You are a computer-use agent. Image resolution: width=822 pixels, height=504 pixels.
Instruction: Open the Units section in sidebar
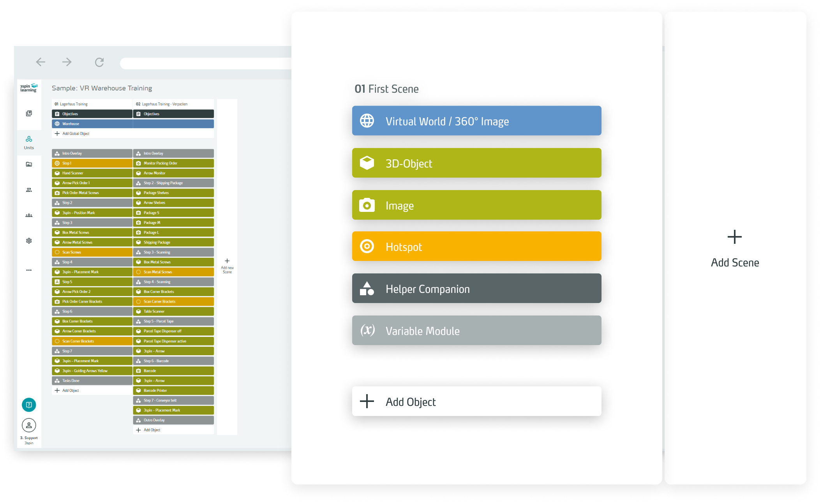click(x=29, y=142)
